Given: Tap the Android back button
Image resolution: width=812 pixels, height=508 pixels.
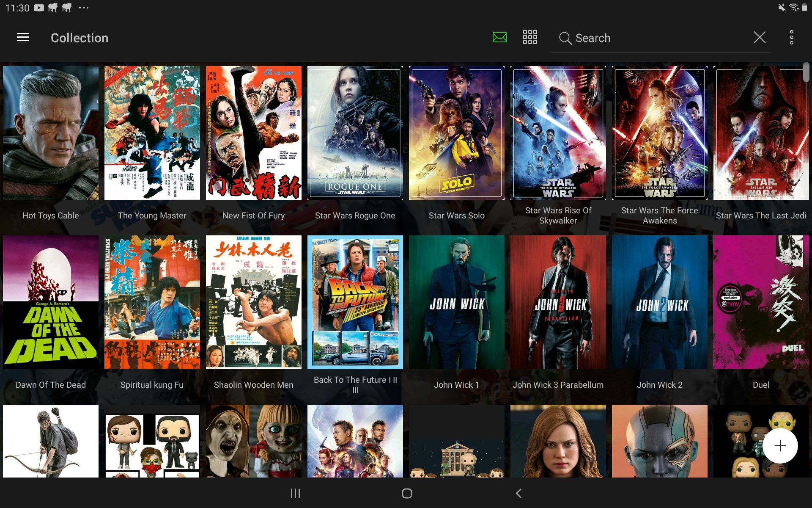Looking at the screenshot, I should tap(519, 493).
